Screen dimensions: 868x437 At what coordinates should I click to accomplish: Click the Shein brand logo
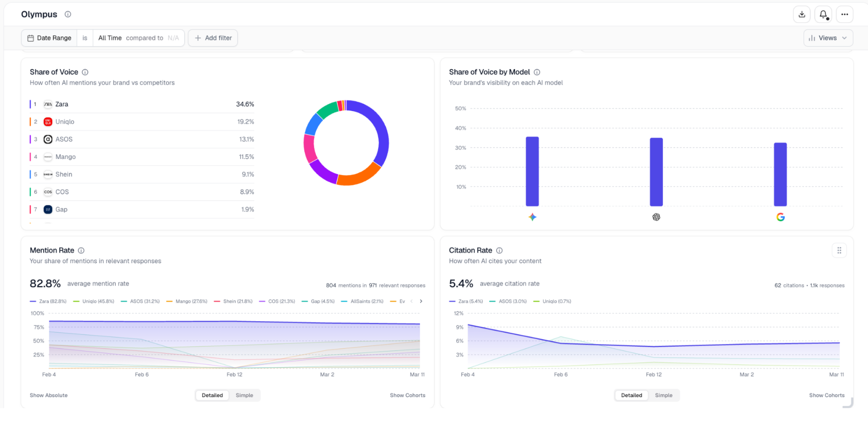pyautogui.click(x=48, y=175)
